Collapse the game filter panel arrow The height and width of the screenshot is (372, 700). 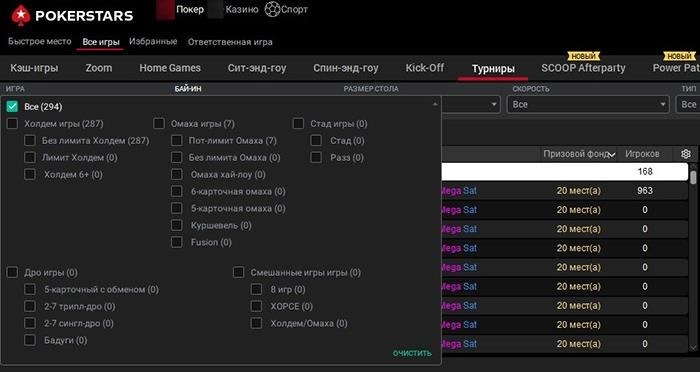435,104
